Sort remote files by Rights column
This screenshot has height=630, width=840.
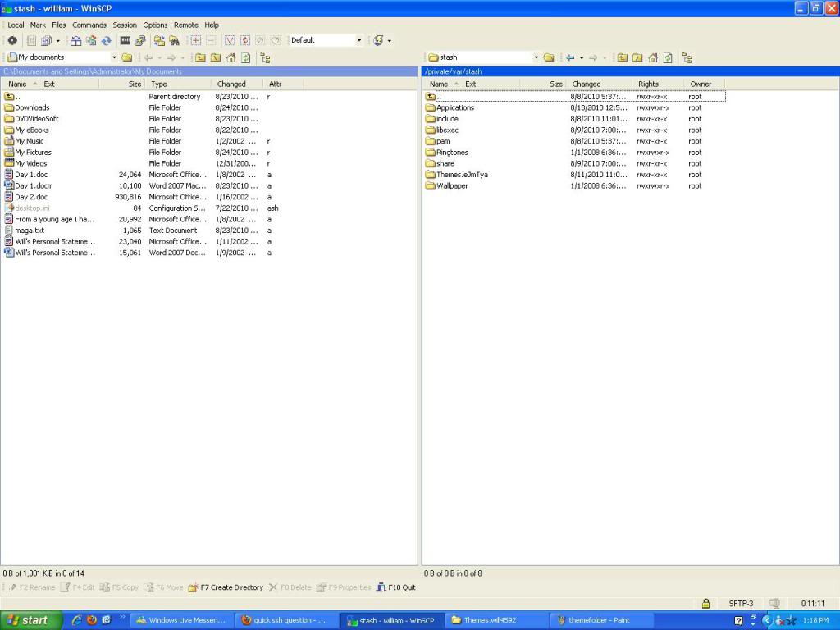point(658,84)
